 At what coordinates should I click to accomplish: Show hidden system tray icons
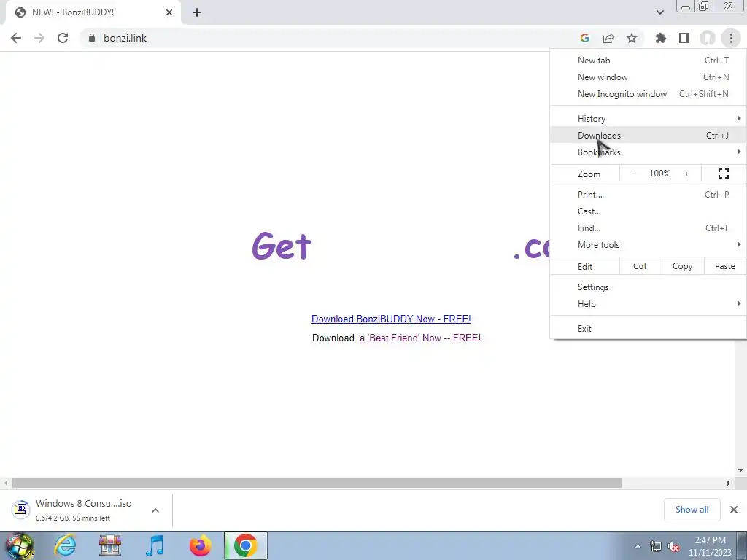638,546
